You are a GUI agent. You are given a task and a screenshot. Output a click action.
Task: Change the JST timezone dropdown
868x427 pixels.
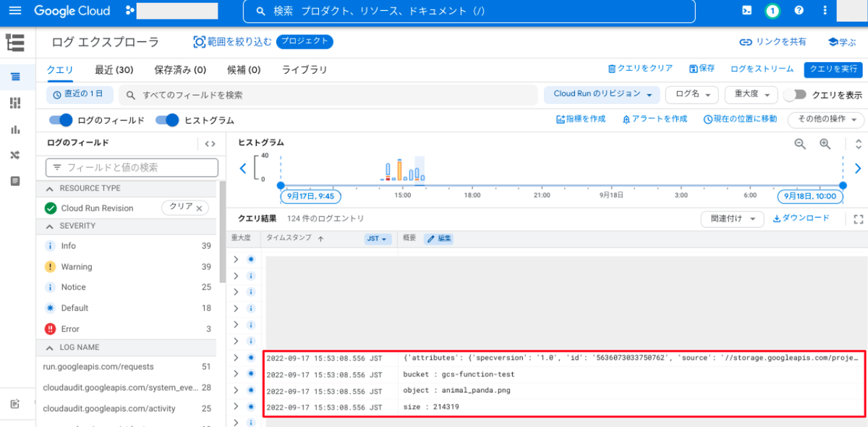(x=378, y=238)
